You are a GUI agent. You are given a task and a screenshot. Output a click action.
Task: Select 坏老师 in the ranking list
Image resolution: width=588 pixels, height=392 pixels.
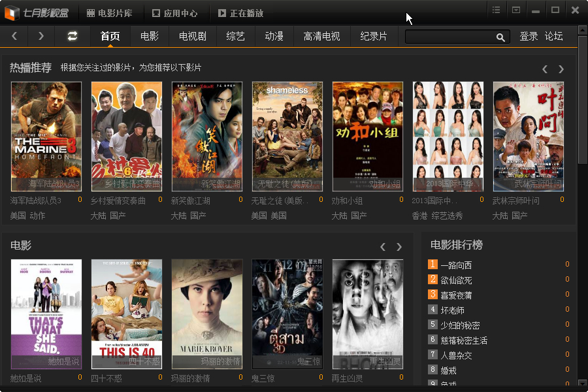452,310
